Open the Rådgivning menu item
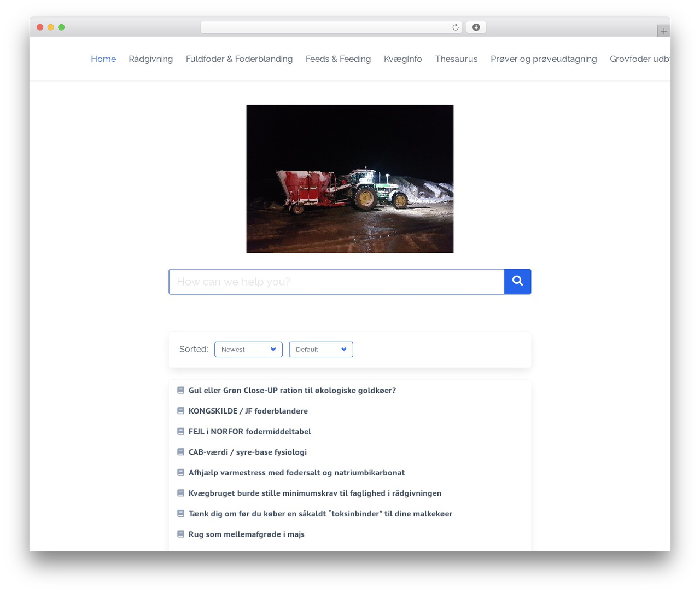The image size is (700, 593). [x=151, y=59]
